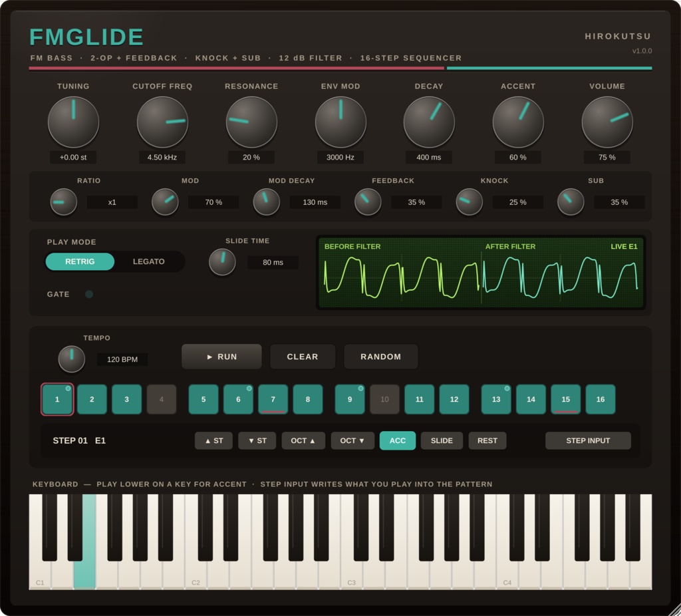Lower step pitch with ▼ ST
This screenshot has width=681, height=616.
point(257,440)
